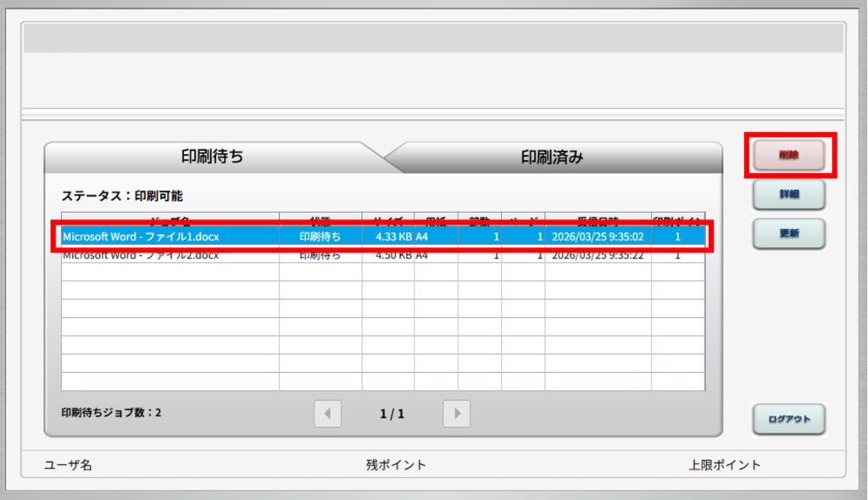Viewport: 868px width, 500px height.
Task: Click the ステータス：印刷可能 status text
Action: tap(121, 195)
